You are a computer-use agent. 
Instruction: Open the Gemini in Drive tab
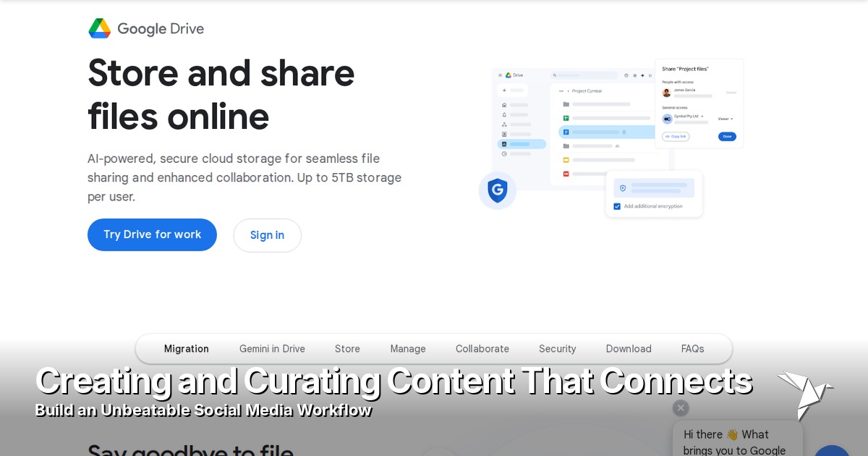(272, 349)
